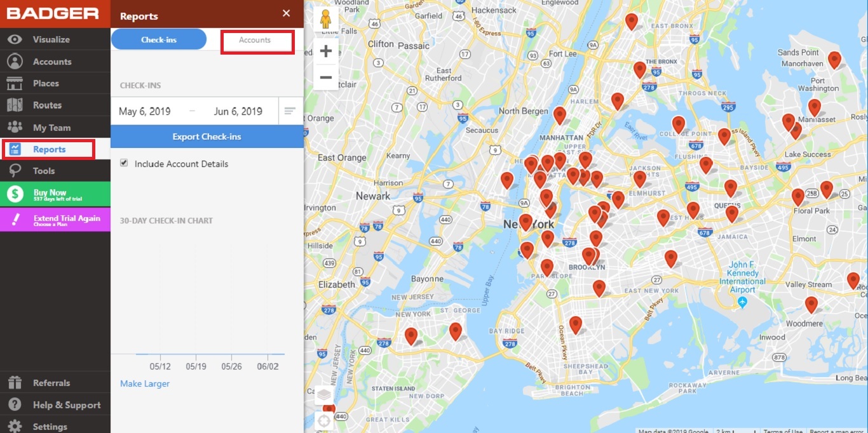Select the pin near Harlem

click(x=618, y=102)
